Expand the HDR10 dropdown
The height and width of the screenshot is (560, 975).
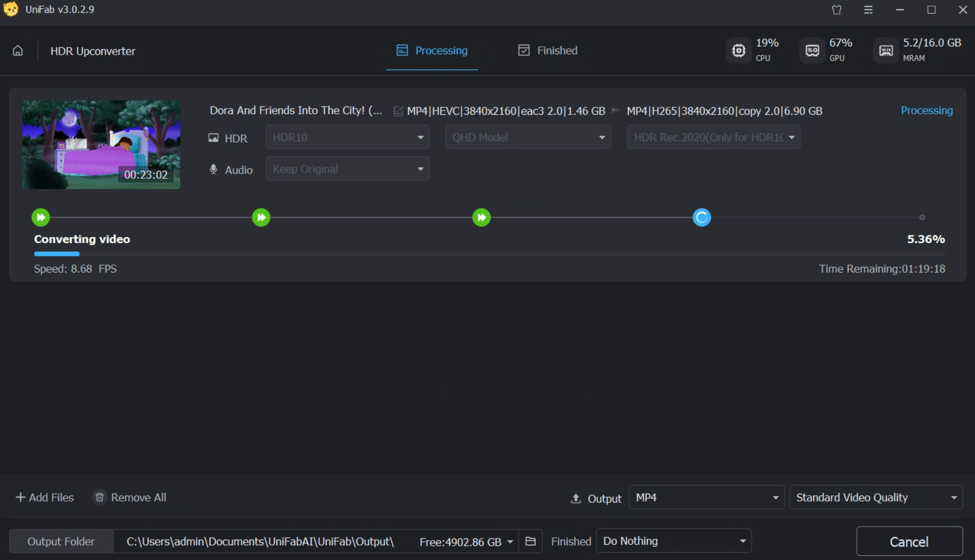tap(347, 137)
